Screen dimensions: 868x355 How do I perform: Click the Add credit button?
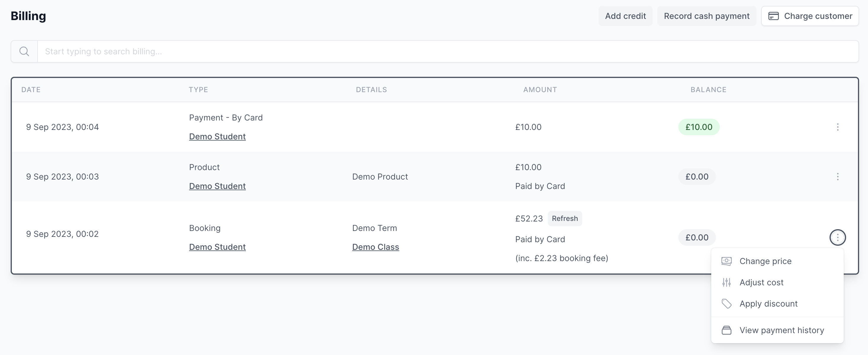(x=625, y=16)
